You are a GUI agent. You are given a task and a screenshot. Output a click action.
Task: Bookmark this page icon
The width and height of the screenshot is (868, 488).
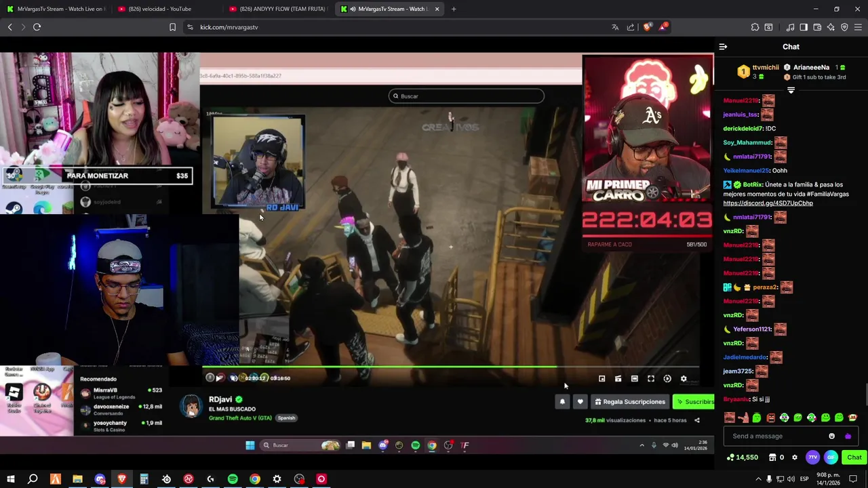pyautogui.click(x=172, y=27)
